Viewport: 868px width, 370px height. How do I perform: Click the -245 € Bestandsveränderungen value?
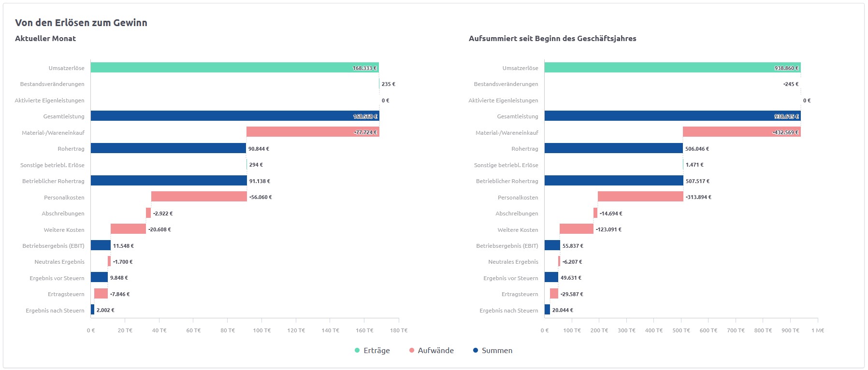pos(791,84)
